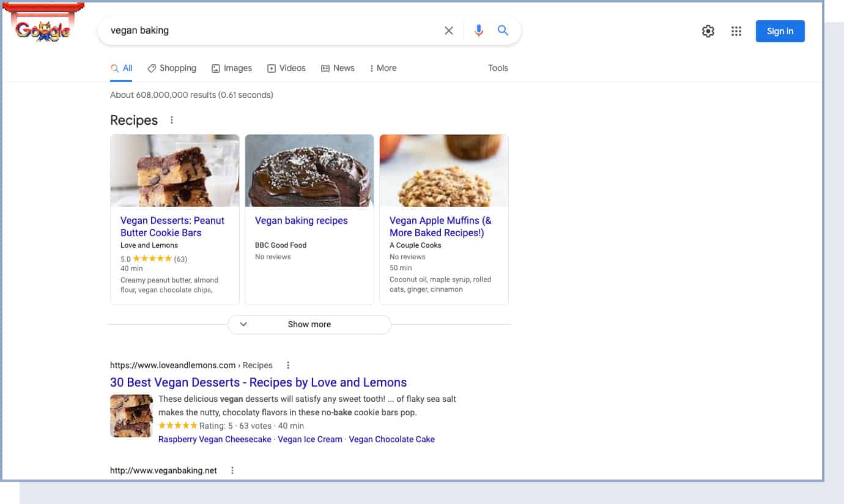Click the http://www.veganbaking.net URL

(163, 470)
